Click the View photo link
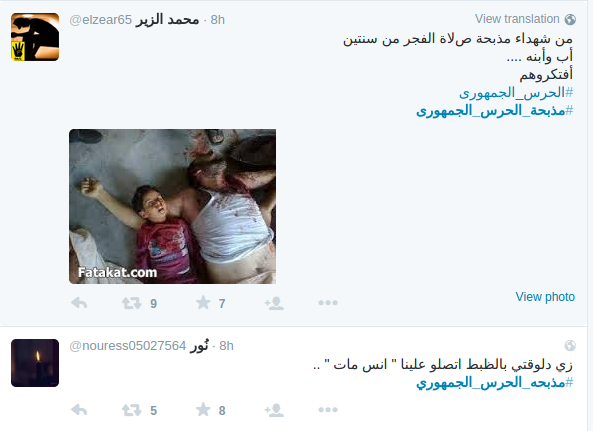Screen dimensions: 593x431 pos(545,297)
